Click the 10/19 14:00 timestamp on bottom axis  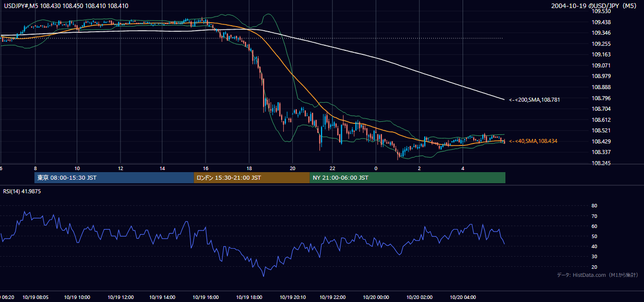pos(162,297)
